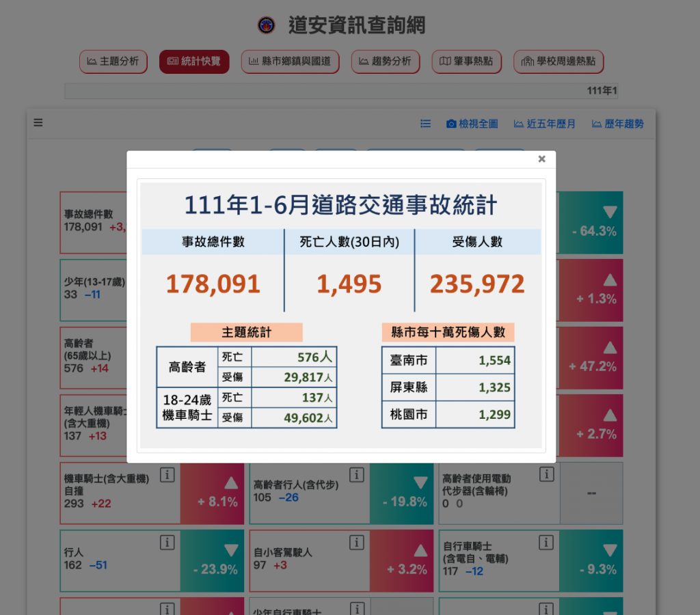Screen dimensions: 700x615
Task: Click the site emblem logo
Action: pos(267,25)
